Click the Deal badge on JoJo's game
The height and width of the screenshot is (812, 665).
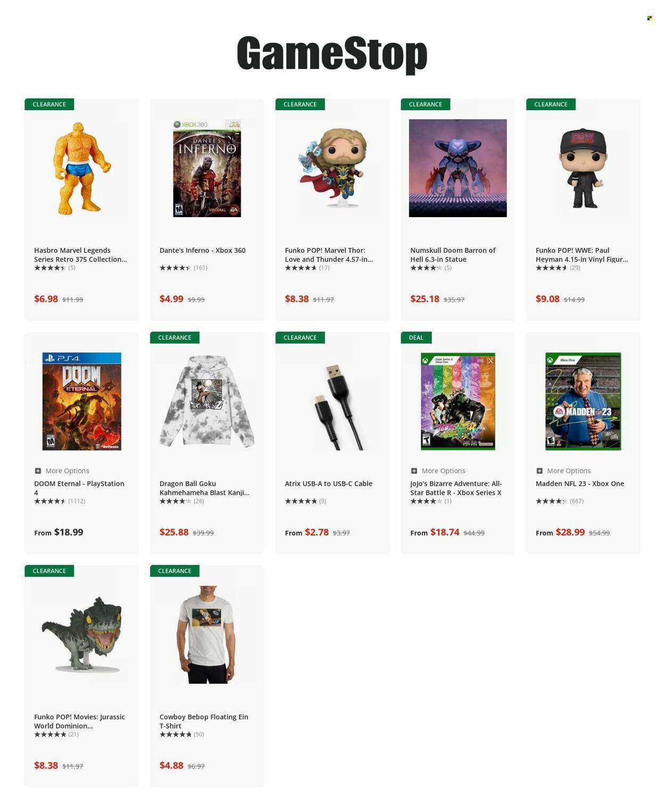[416, 337]
